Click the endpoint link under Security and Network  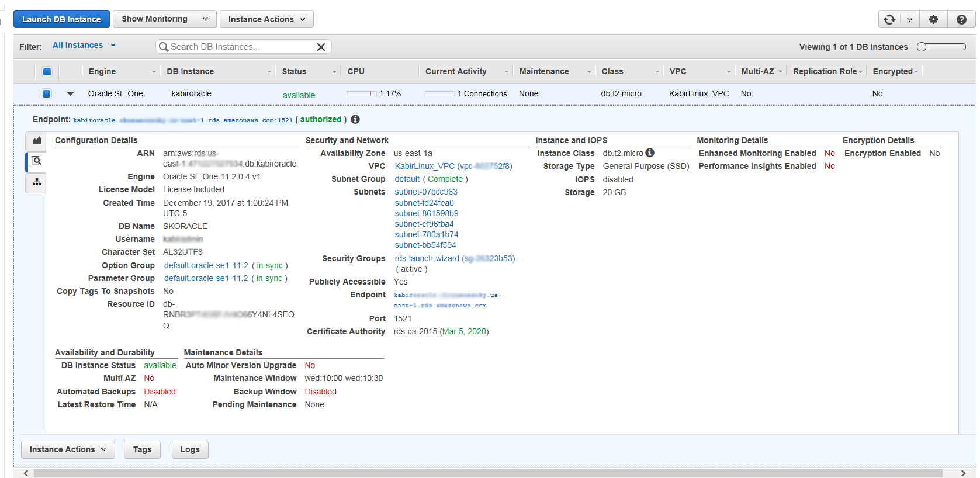tap(448, 300)
